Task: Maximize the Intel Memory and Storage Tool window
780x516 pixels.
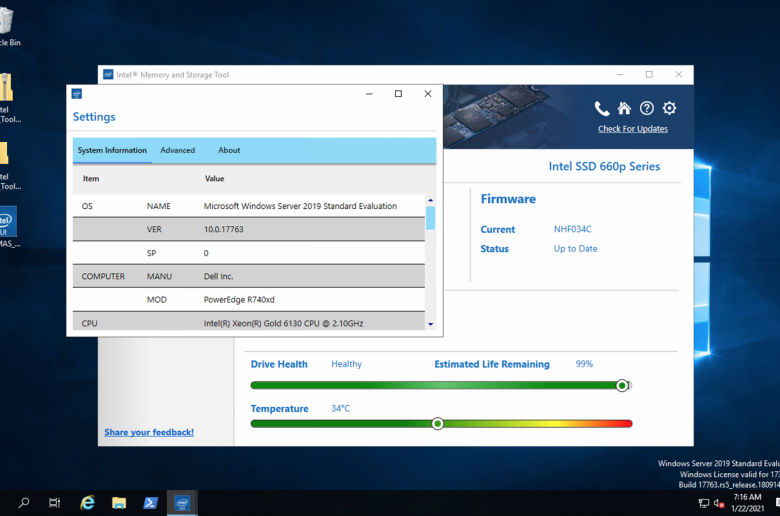Action: [649, 75]
